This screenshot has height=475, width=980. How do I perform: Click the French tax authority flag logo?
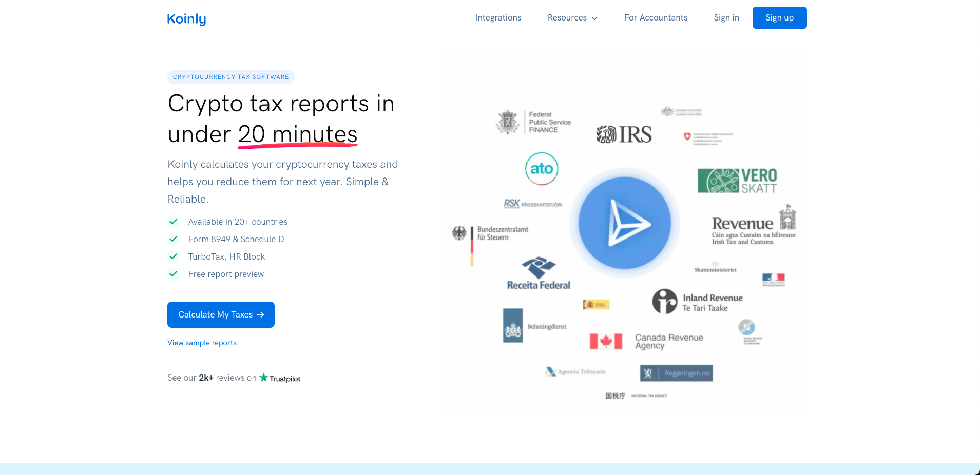pyautogui.click(x=774, y=280)
